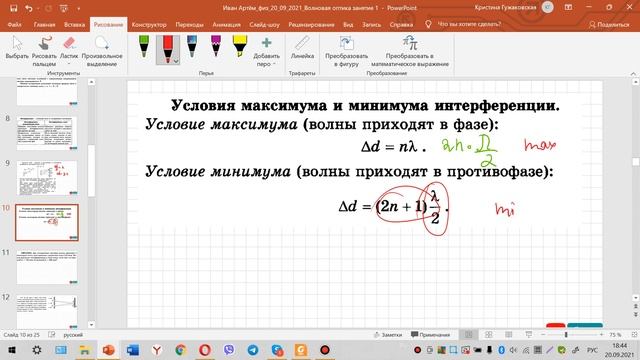Click the zoom slider handle
Viewport: 640px width, 360px height.
[x=566, y=335]
